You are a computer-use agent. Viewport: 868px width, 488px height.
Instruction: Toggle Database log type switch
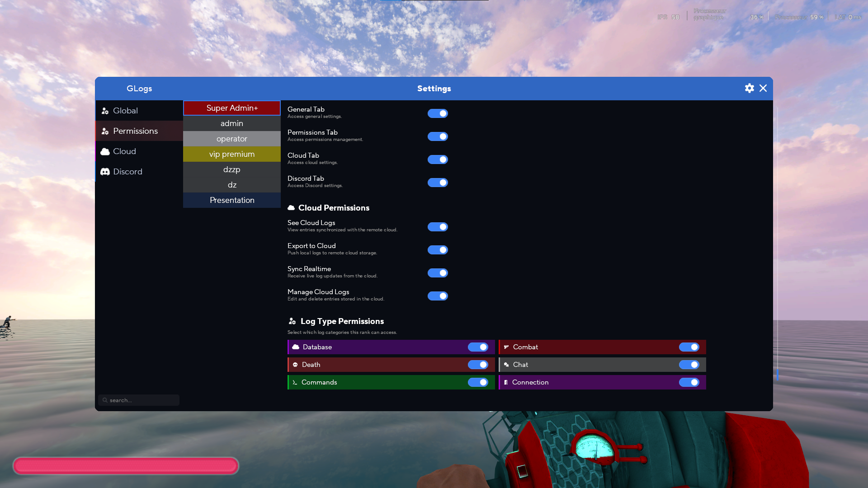478,347
